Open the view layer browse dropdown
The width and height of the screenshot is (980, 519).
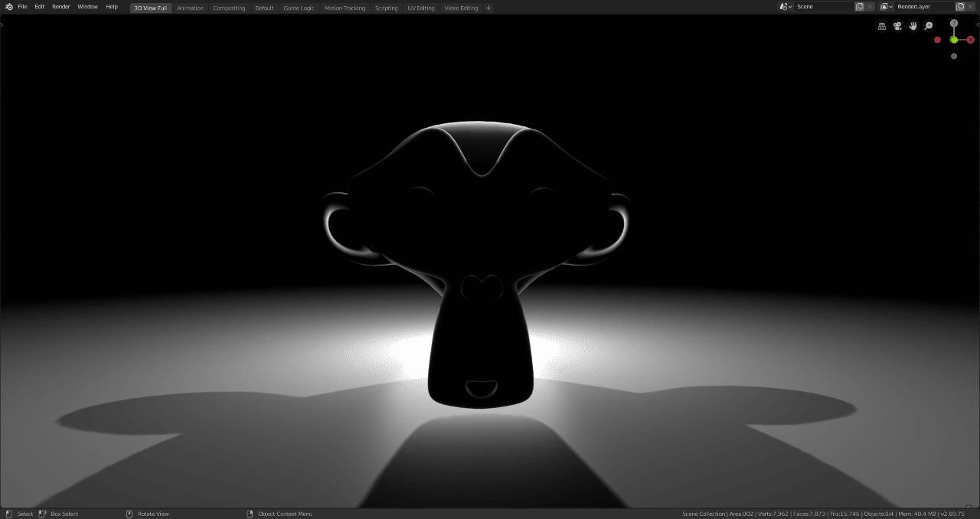(x=886, y=6)
